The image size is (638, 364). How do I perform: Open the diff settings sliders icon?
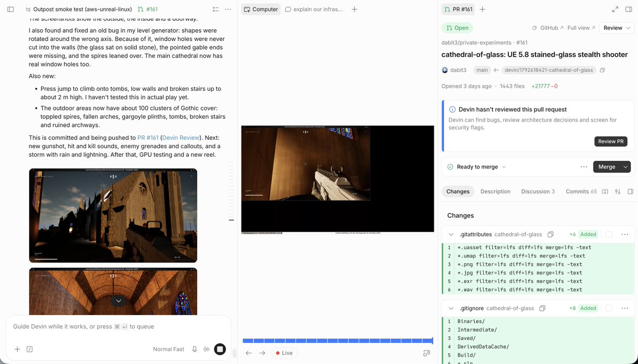point(618,191)
